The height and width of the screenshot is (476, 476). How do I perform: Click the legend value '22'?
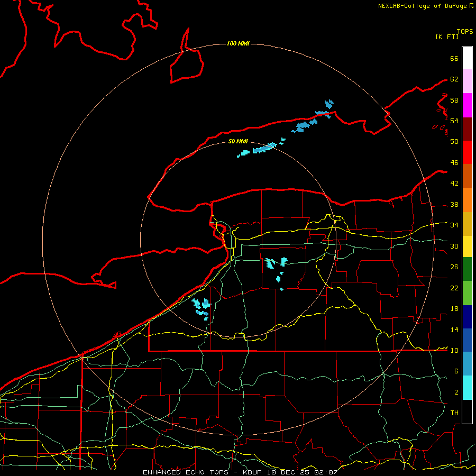[454, 288]
